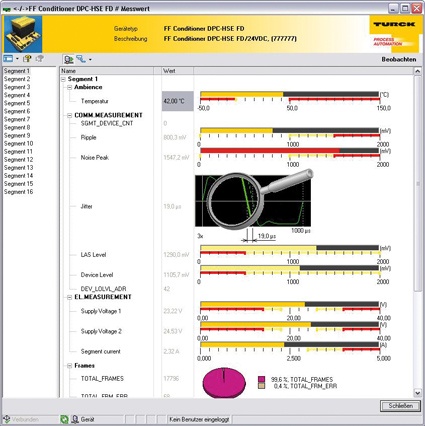The height and width of the screenshot is (426, 425).
Task: Click 'Kein Benutzer eingeloggt' status text
Action: 199,419
